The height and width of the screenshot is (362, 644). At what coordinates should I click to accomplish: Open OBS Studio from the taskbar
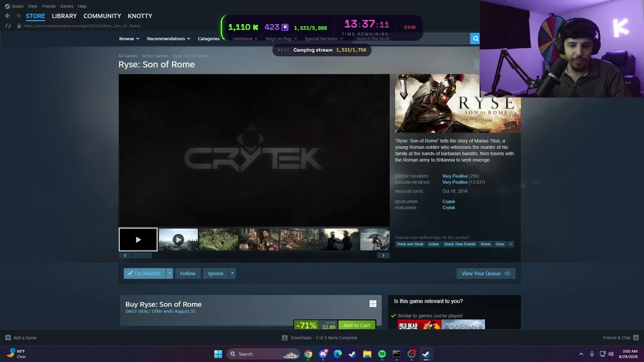click(x=412, y=354)
